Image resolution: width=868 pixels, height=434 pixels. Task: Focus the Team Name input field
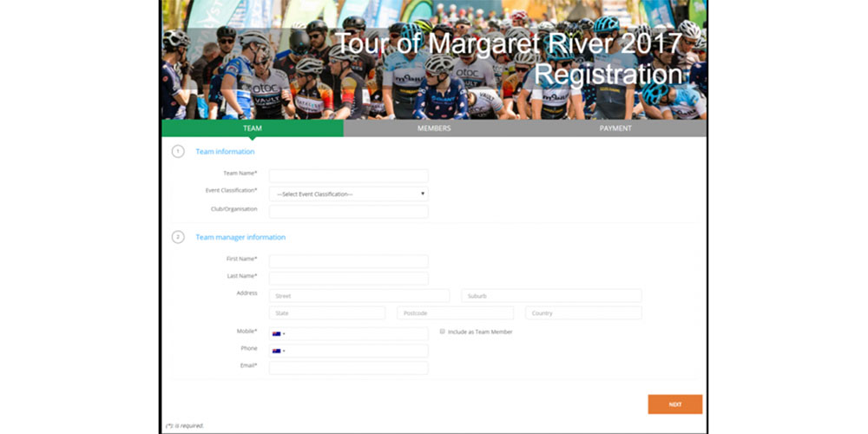pos(348,176)
